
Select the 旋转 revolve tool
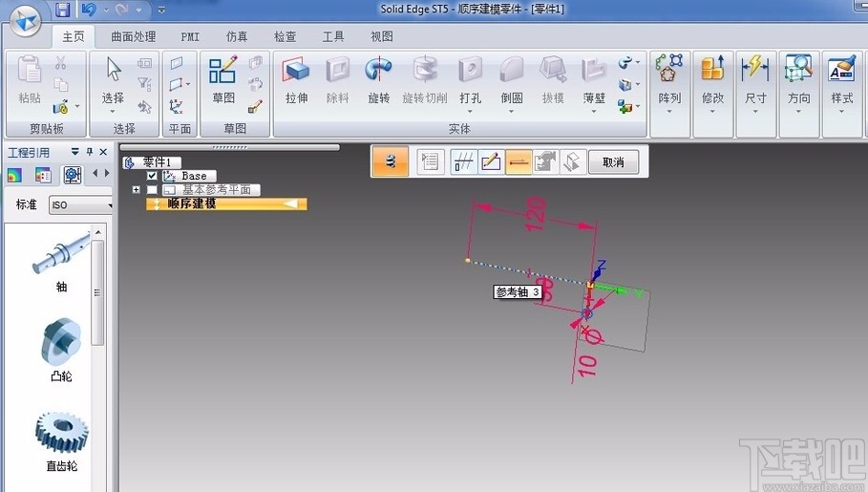tap(379, 81)
